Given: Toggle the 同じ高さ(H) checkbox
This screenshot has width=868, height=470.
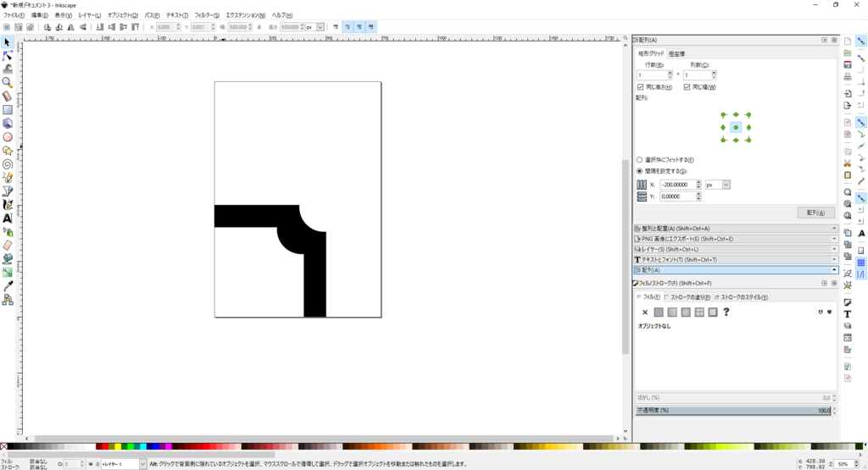Looking at the screenshot, I should [641, 87].
